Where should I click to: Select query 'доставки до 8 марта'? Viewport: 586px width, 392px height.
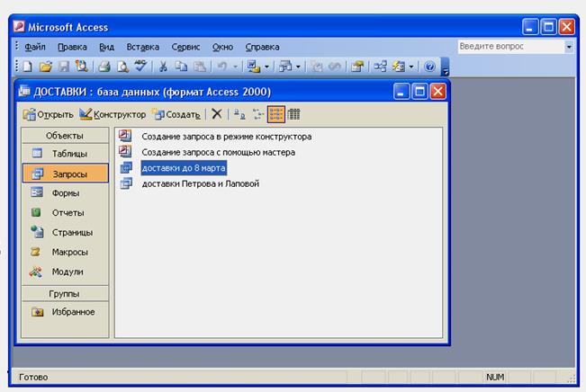coord(184,168)
